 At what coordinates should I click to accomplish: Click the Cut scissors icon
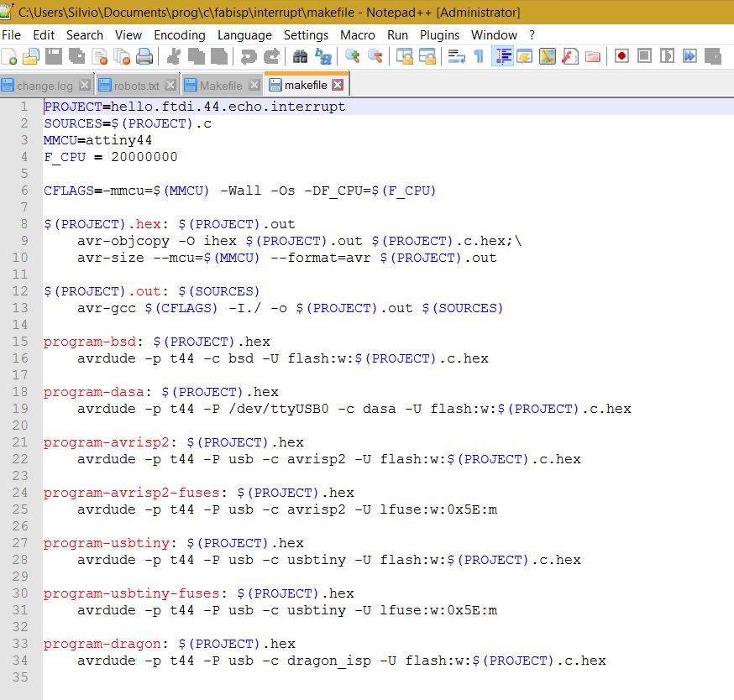point(174,56)
